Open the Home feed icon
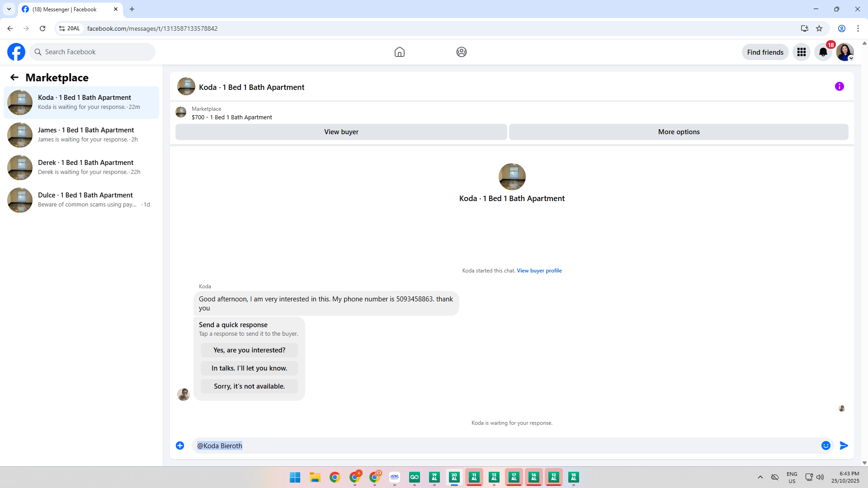Viewport: 868px width, 488px height. pyautogui.click(x=399, y=52)
